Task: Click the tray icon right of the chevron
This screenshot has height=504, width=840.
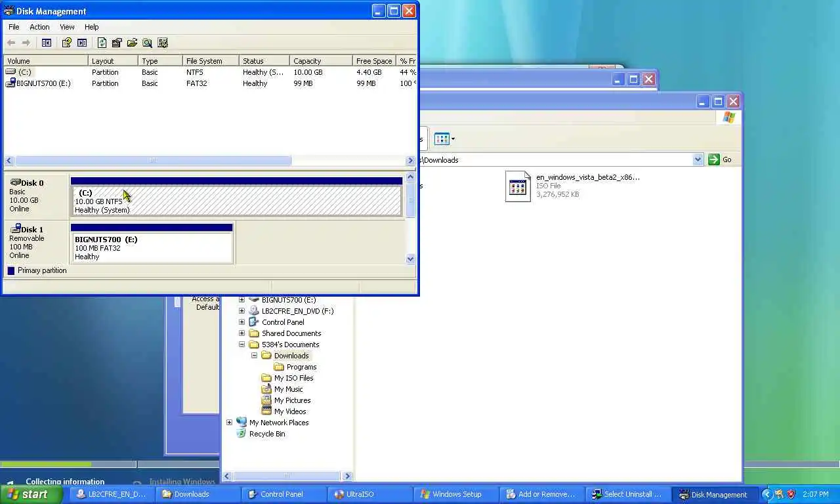Action: click(779, 494)
